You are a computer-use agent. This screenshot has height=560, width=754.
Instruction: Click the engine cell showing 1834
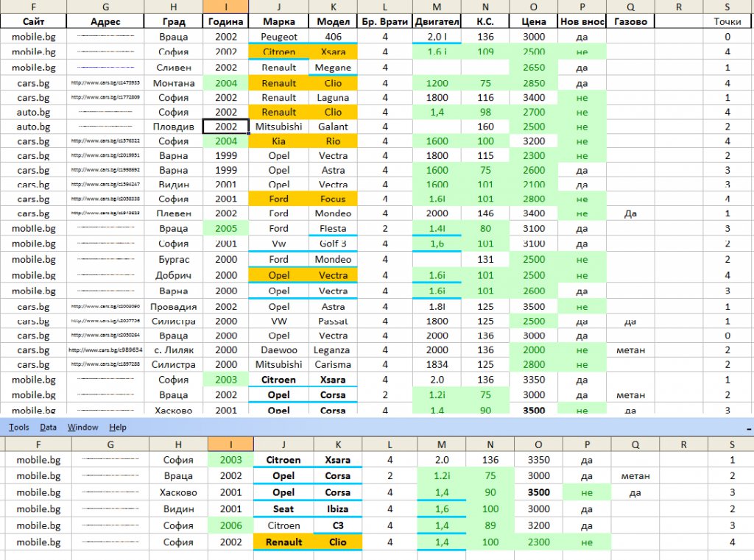click(x=437, y=364)
